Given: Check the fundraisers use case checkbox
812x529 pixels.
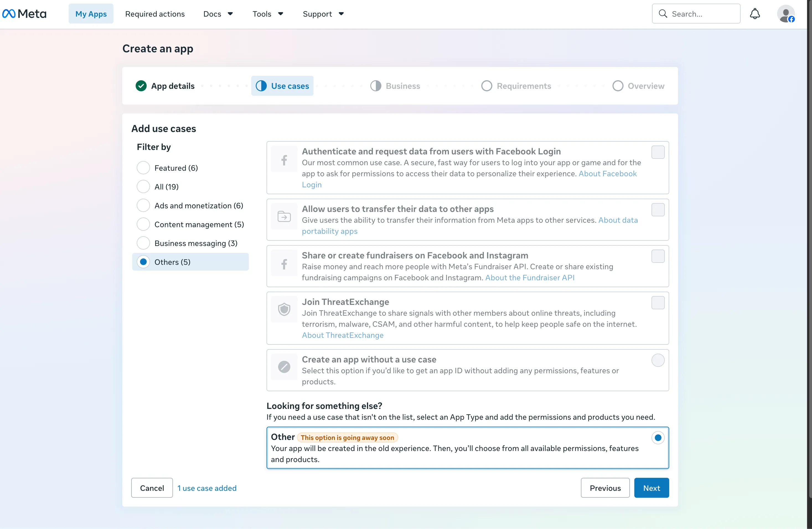Looking at the screenshot, I should tap(658, 256).
